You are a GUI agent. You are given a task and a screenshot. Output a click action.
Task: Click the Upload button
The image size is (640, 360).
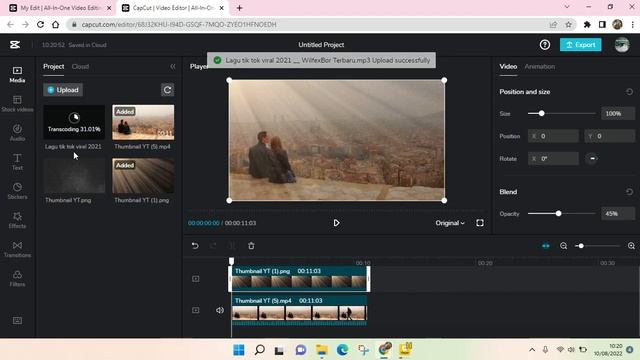(63, 90)
